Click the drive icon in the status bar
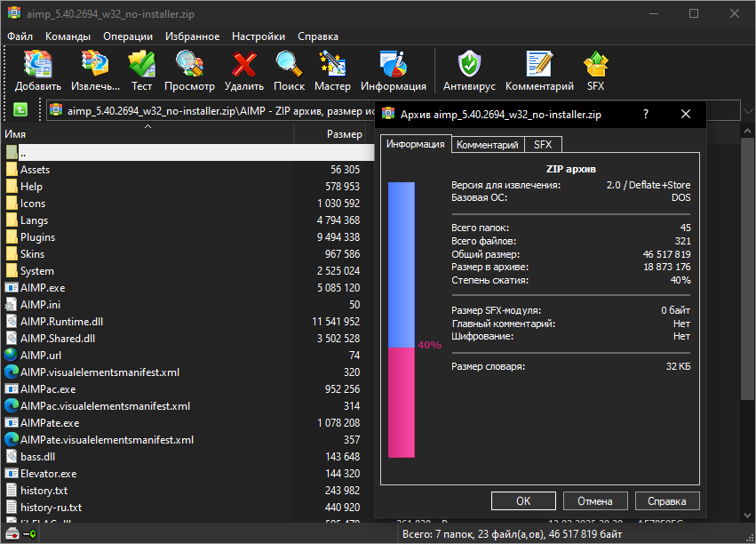Image resolution: width=756 pixels, height=544 pixels. tap(12, 534)
